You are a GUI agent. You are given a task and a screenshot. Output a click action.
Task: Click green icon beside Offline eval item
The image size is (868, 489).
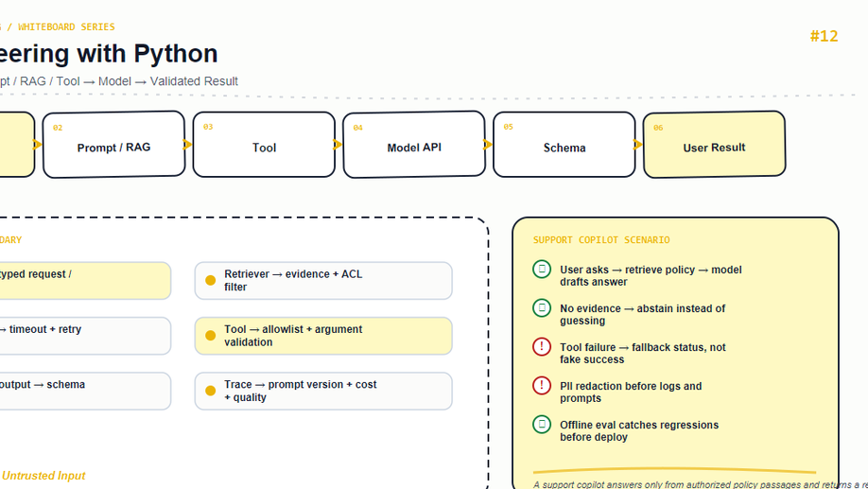542,424
